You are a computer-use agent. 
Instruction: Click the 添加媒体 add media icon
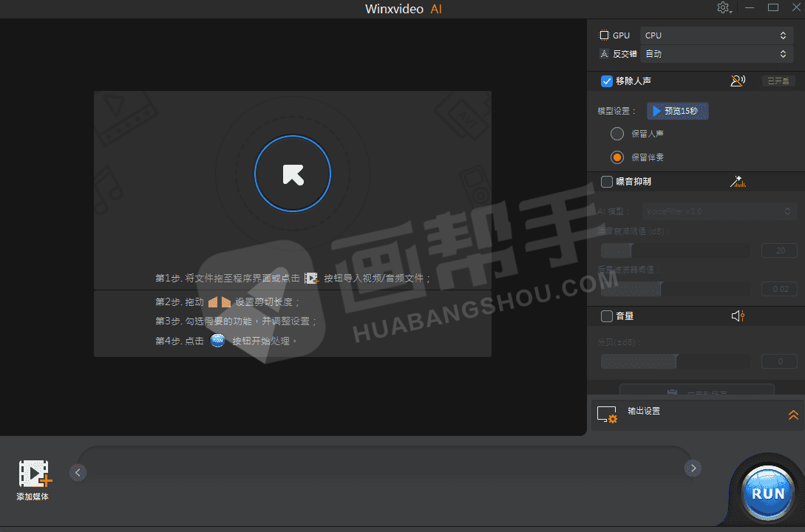pyautogui.click(x=35, y=473)
